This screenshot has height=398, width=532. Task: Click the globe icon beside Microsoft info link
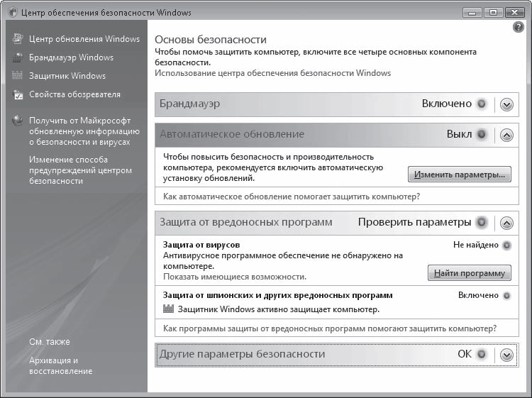point(18,120)
